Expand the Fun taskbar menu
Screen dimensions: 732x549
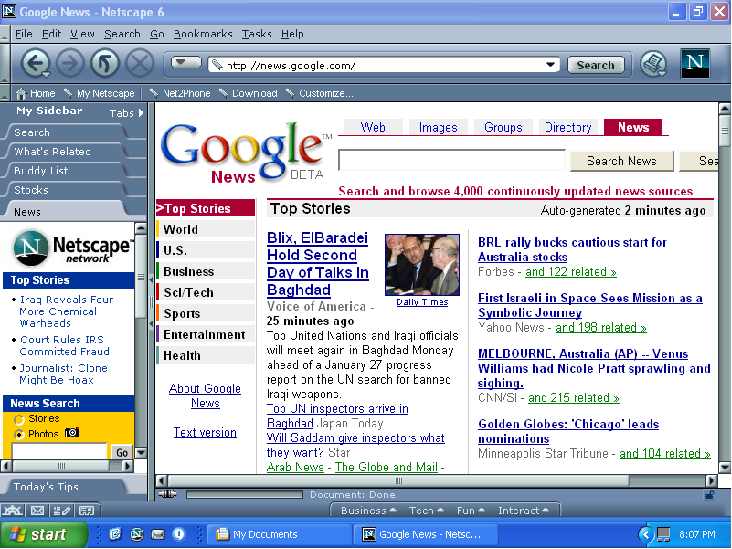(x=471, y=511)
